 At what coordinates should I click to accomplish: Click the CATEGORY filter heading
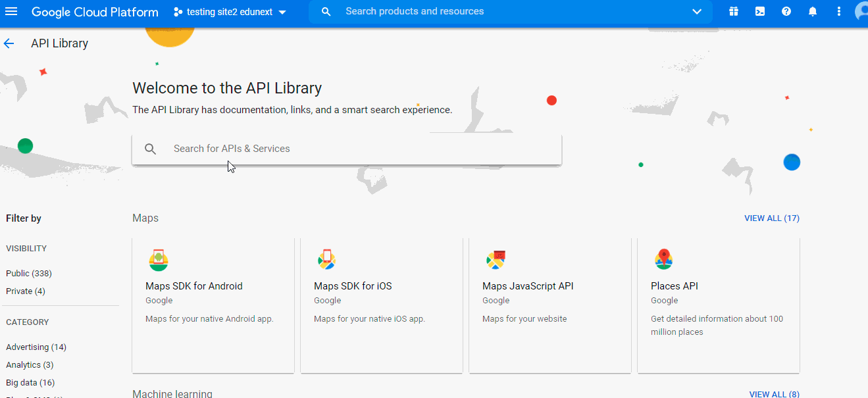coord(28,322)
